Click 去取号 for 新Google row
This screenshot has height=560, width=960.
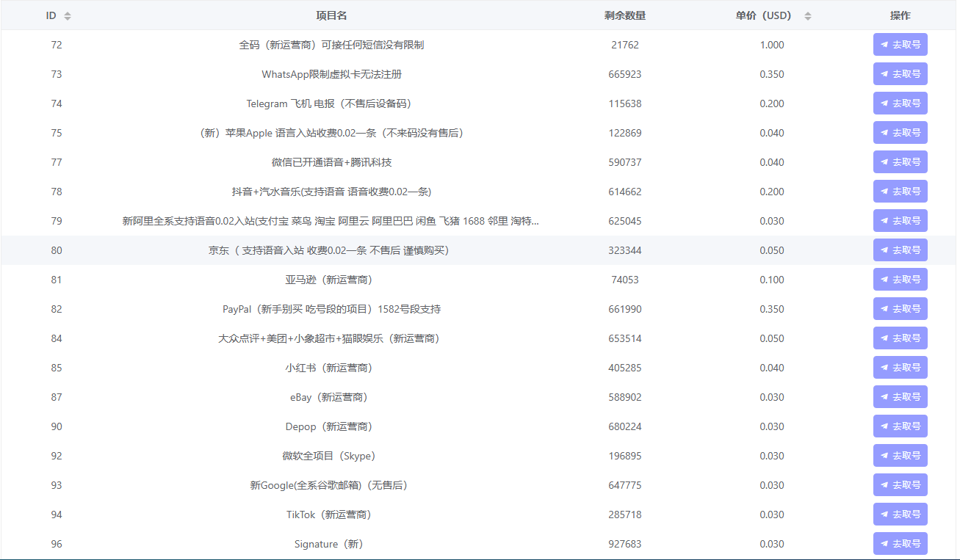point(900,485)
